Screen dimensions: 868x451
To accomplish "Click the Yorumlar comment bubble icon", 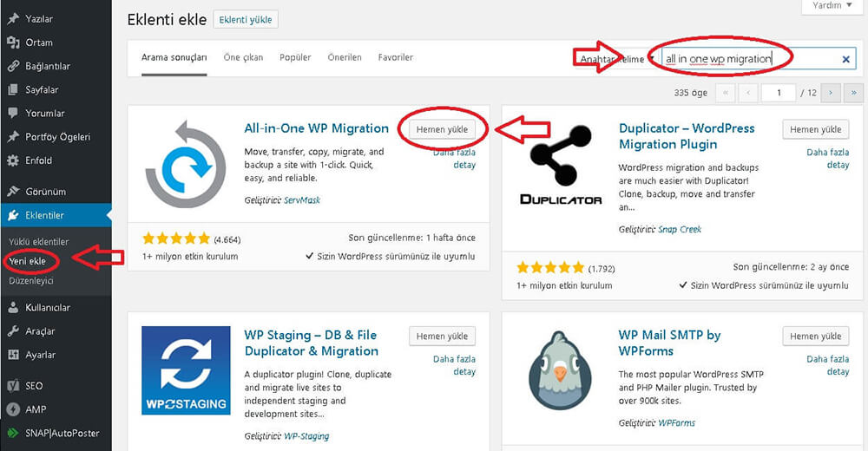I will pos(13,114).
